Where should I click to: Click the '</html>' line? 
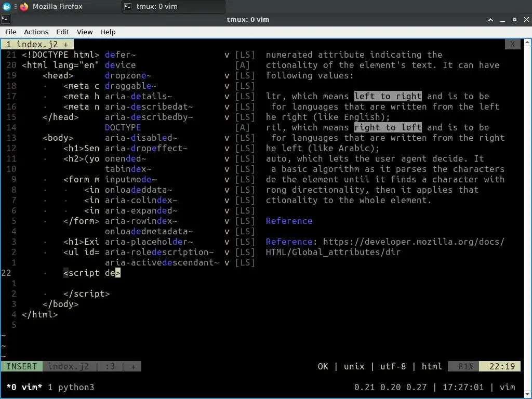39,314
